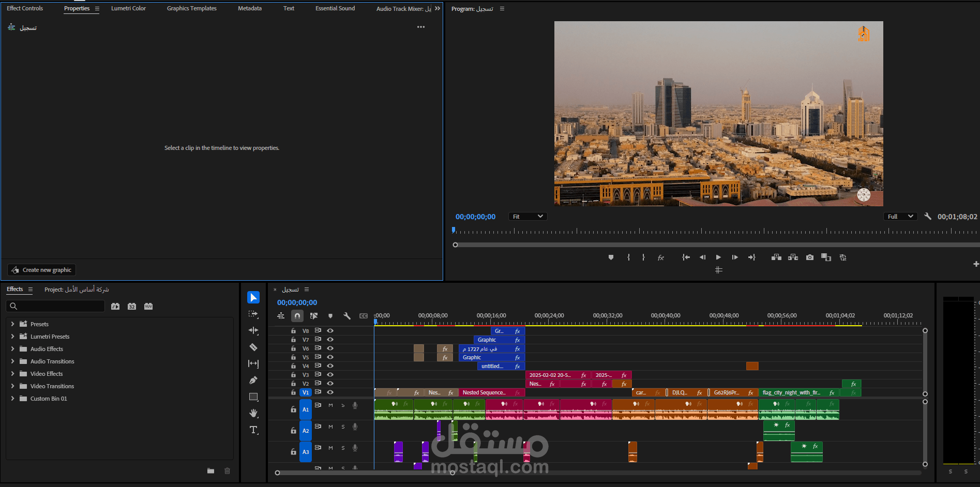Open timeline display settings wrench
The height and width of the screenshot is (487, 980).
click(347, 316)
